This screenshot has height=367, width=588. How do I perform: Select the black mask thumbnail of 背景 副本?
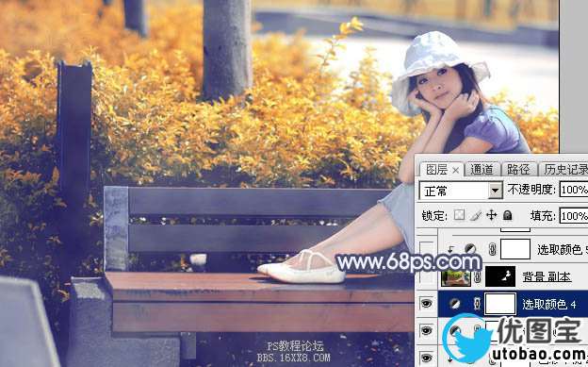[x=500, y=276]
